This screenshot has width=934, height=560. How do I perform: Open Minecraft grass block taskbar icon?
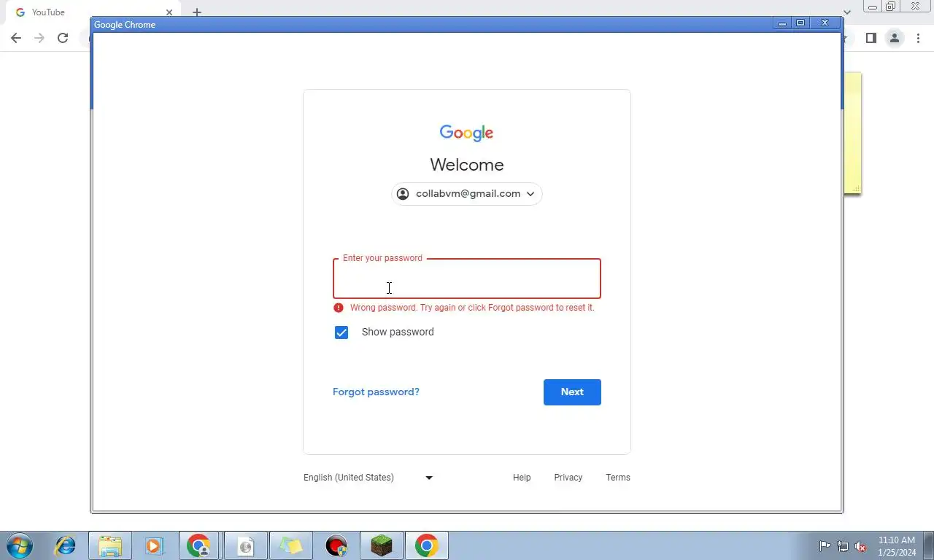(382, 545)
